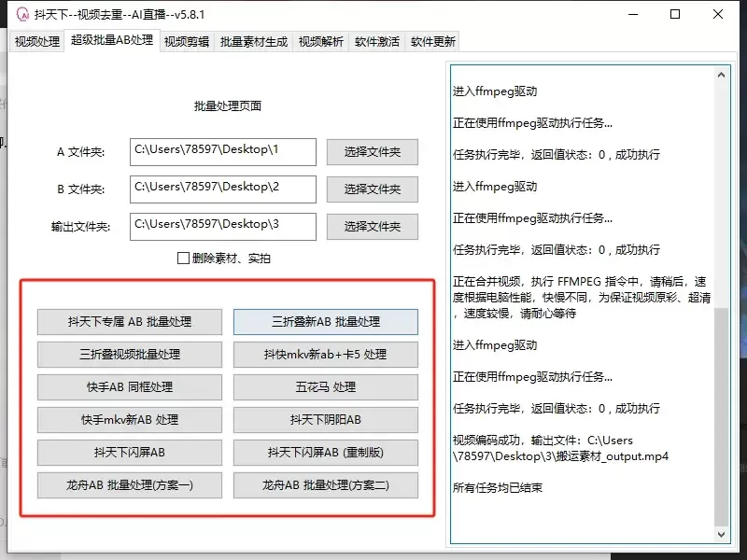Open the 视频解析 tab
This screenshot has height=560, width=747.
coord(320,42)
